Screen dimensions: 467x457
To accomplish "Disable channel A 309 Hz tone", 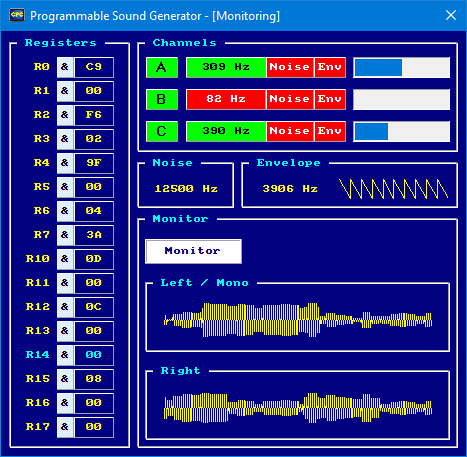I will 226,67.
